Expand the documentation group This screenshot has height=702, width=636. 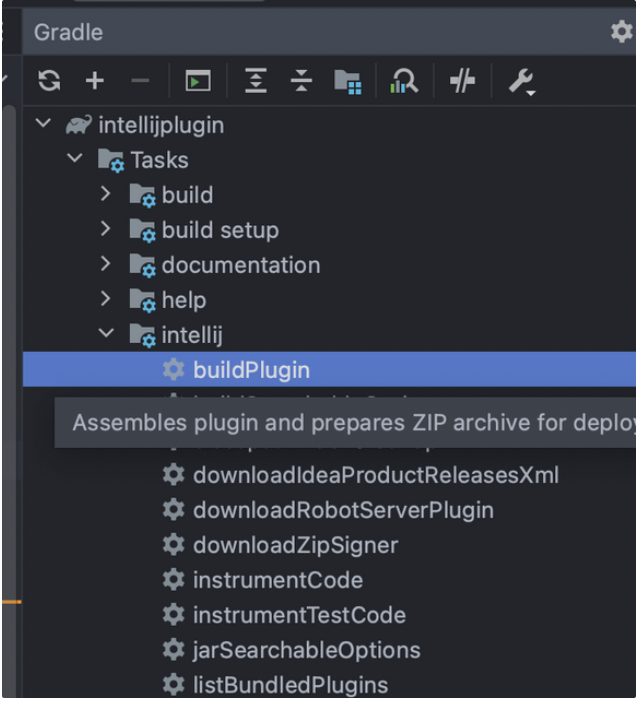point(106,264)
